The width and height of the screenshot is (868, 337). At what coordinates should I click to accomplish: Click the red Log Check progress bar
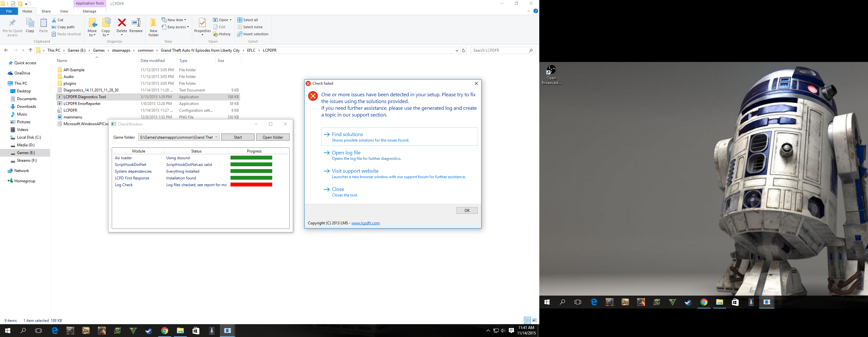pos(251,185)
